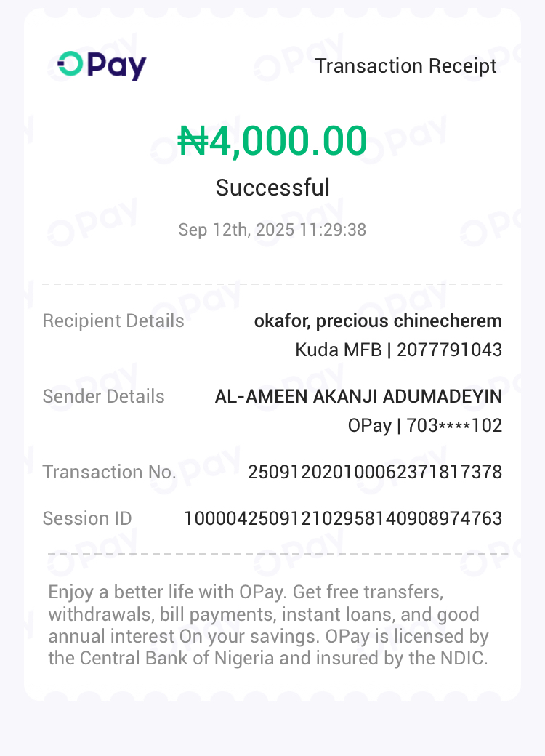Click the Transaction Receipt heading
The height and width of the screenshot is (756, 545).
click(405, 65)
